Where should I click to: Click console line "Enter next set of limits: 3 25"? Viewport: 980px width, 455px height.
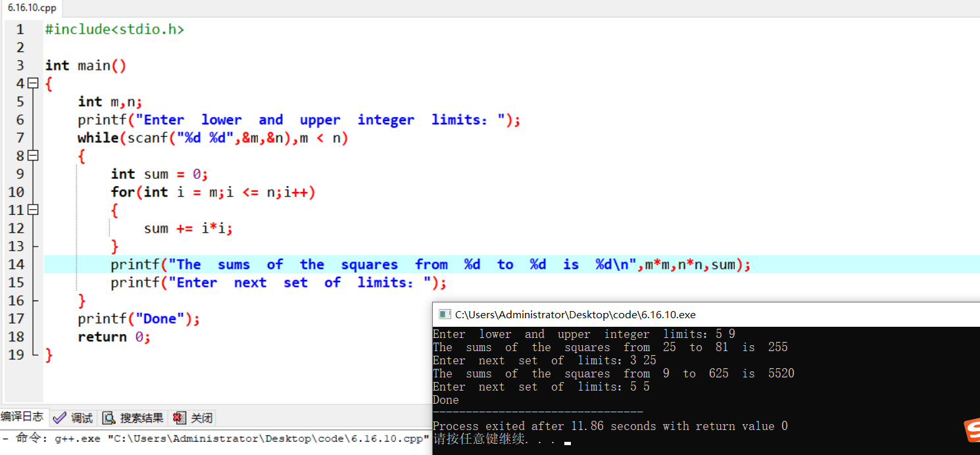(545, 360)
